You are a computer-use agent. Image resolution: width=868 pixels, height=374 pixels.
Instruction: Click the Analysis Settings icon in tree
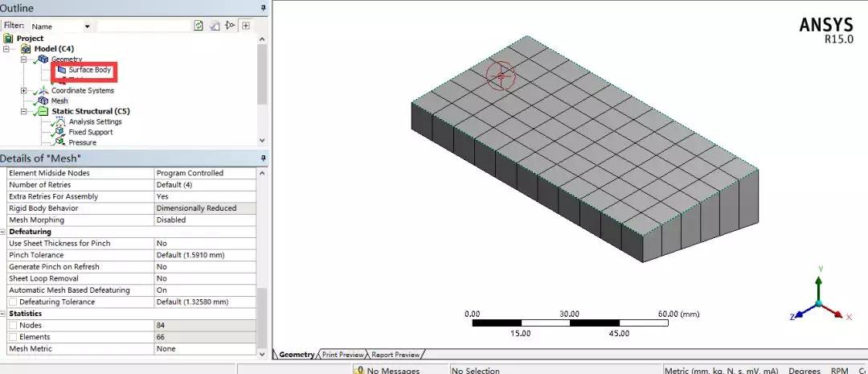click(59, 121)
